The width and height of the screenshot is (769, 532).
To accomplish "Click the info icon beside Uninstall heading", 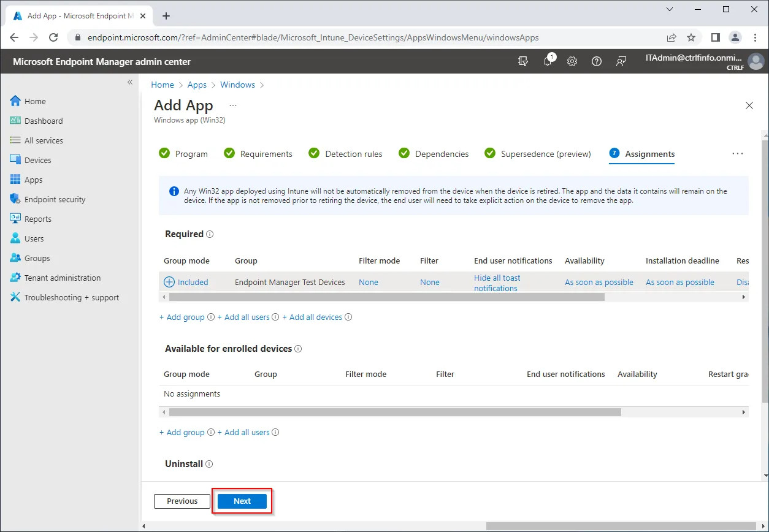I will click(209, 464).
